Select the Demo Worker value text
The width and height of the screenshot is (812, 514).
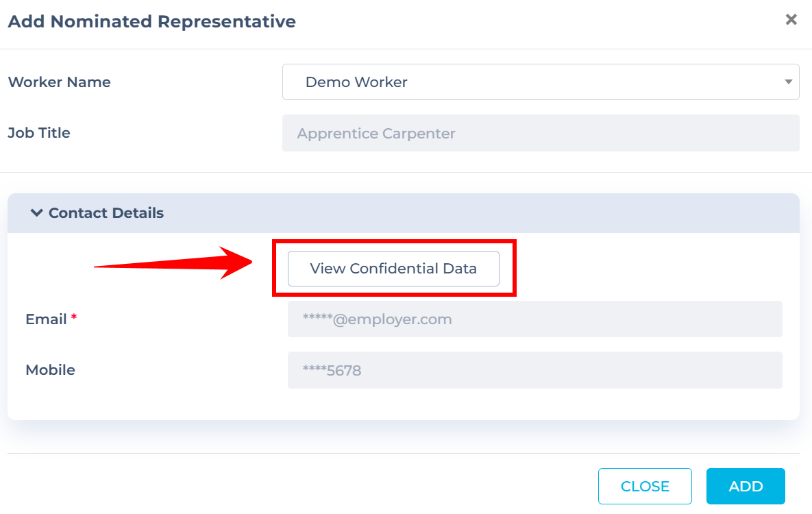tap(356, 82)
